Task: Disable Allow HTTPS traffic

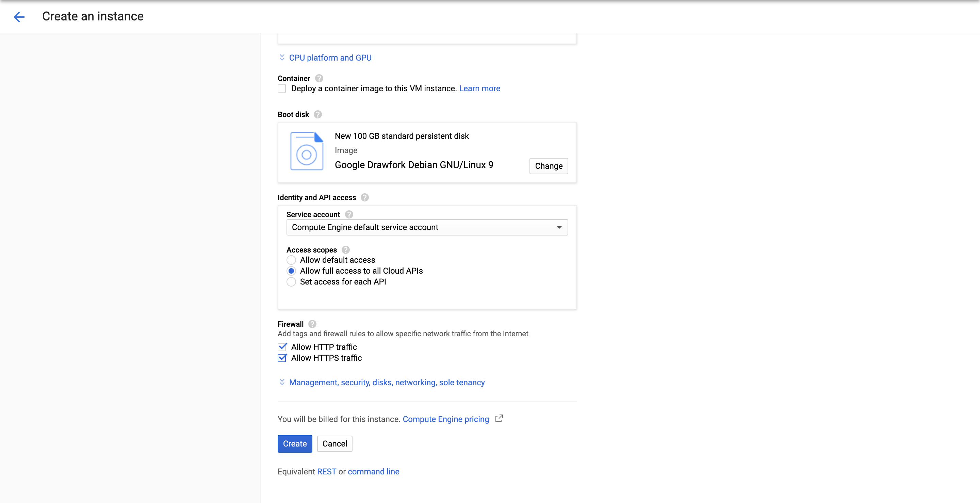Action: (282, 358)
